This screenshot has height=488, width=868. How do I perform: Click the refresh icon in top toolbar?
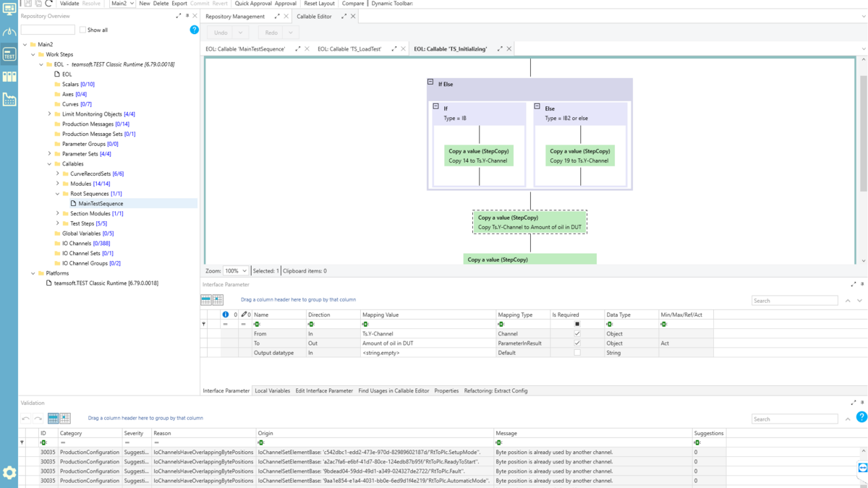click(x=49, y=4)
